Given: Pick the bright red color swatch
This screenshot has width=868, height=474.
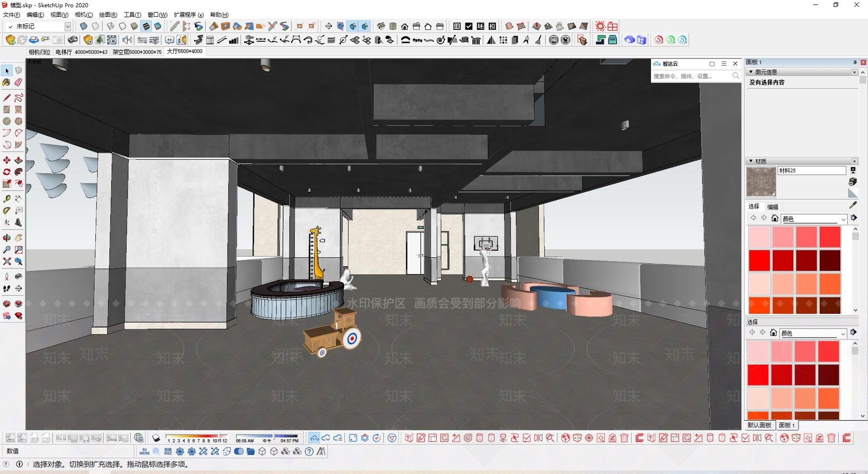Looking at the screenshot, I should [x=759, y=261].
